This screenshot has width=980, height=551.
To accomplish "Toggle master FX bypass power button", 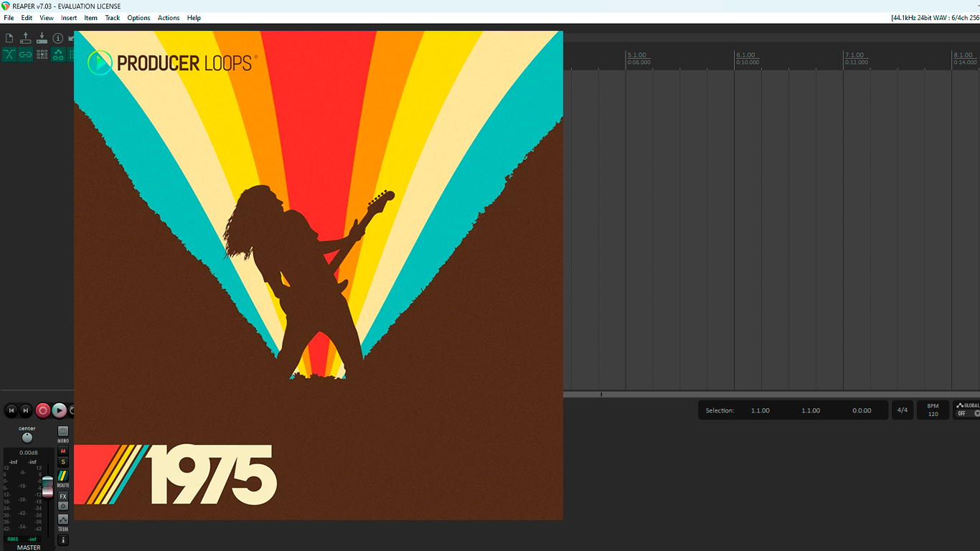I will pyautogui.click(x=63, y=506).
